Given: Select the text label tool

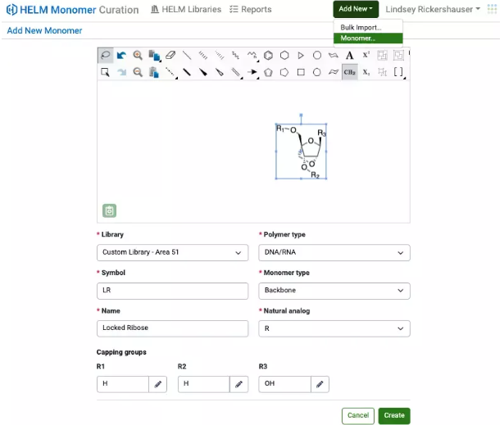Looking at the screenshot, I should [x=350, y=56].
